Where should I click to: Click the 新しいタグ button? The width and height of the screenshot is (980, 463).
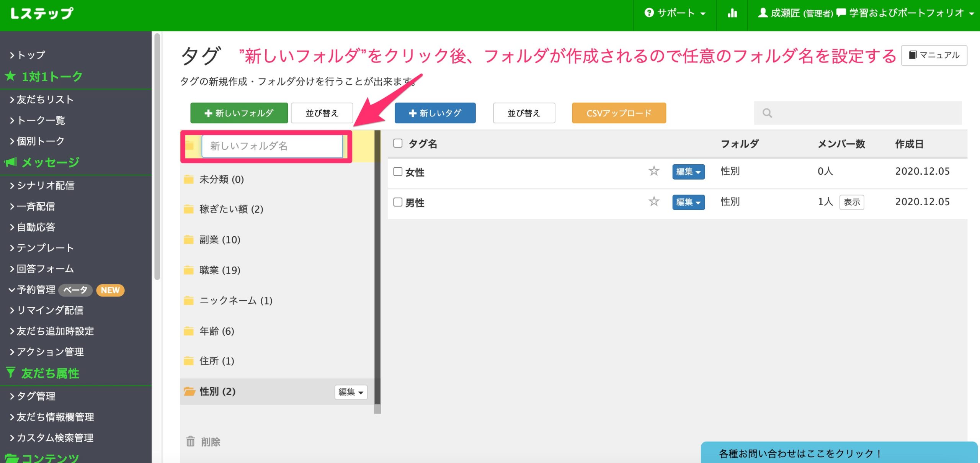click(435, 113)
